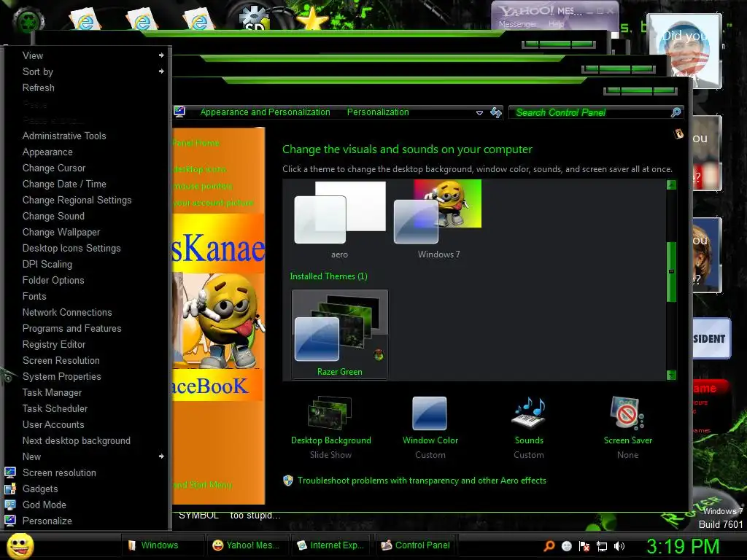Open the gear SD desktop icon
The width and height of the screenshot is (747, 560).
click(x=255, y=19)
